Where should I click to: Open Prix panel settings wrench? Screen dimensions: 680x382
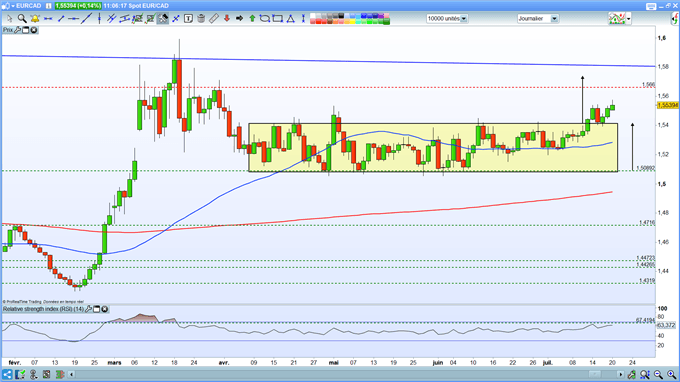18,30
